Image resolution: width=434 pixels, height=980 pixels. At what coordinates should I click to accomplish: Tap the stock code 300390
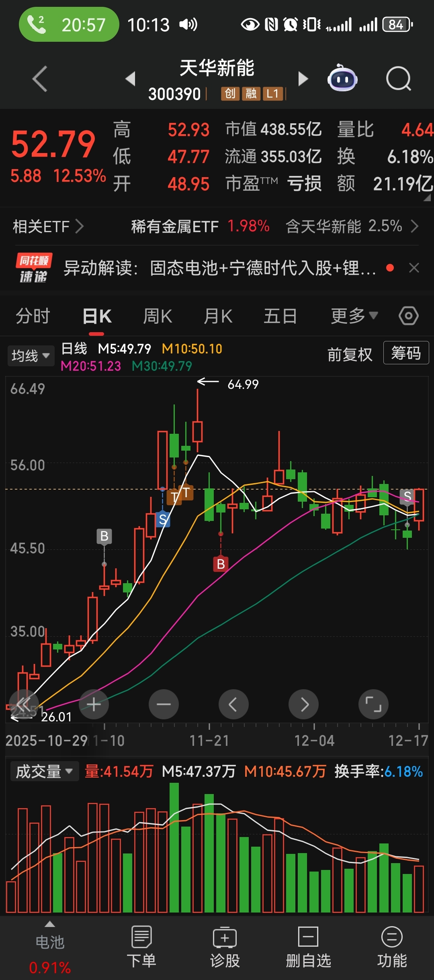click(174, 94)
